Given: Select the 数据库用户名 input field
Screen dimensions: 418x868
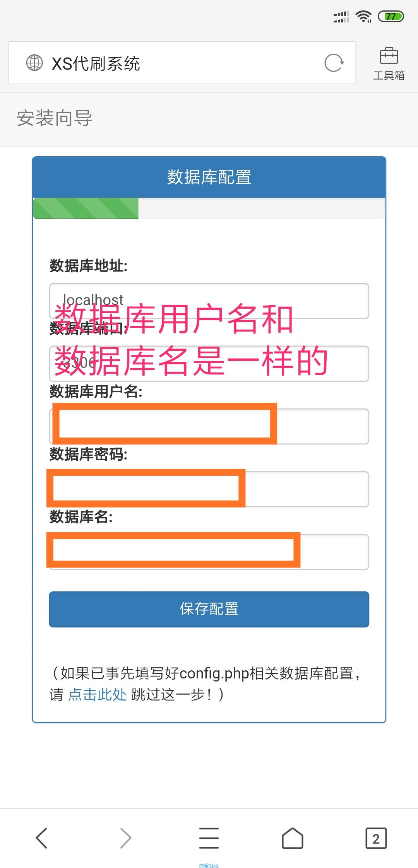Looking at the screenshot, I should [x=209, y=426].
